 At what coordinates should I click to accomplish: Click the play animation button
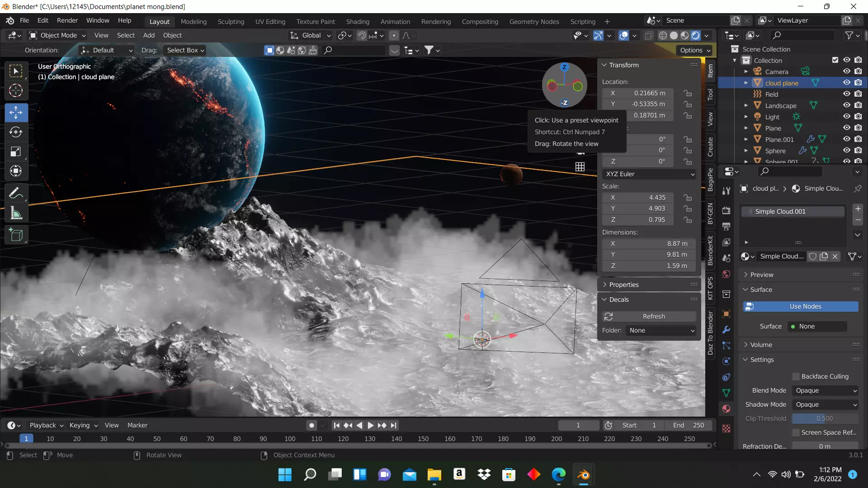click(370, 425)
